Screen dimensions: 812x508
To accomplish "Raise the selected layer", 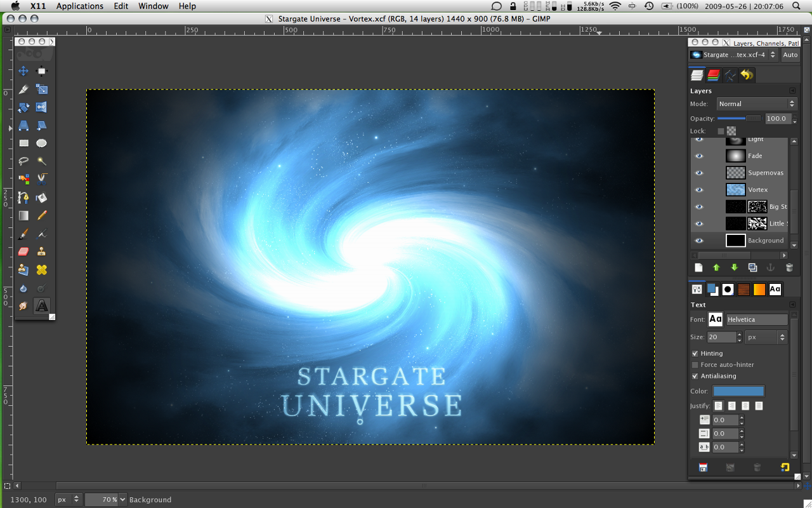I will [x=716, y=268].
